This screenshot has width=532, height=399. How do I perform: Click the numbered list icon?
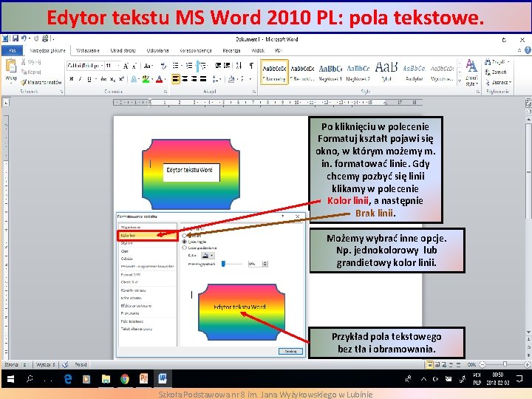(x=189, y=66)
